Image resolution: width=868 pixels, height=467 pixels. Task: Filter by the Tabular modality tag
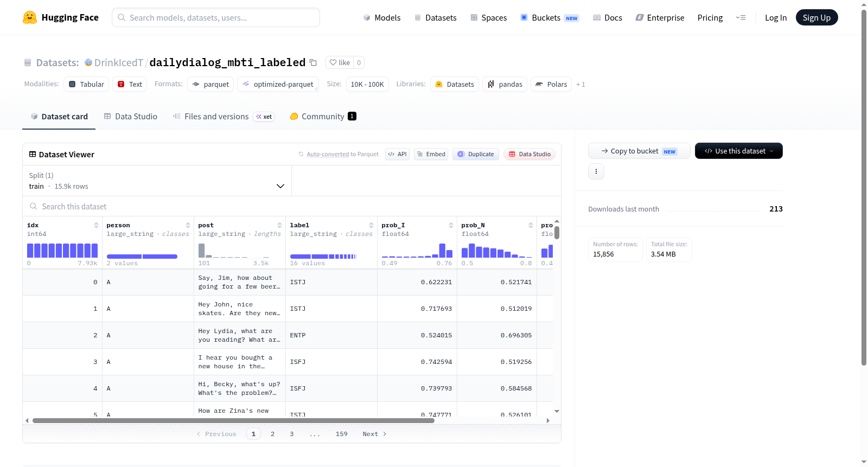86,84
